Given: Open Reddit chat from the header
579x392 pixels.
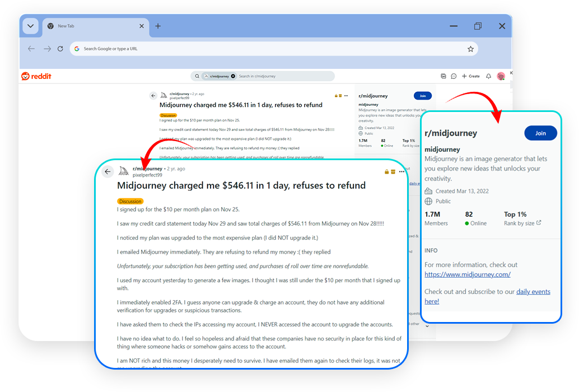Looking at the screenshot, I should click(x=454, y=76).
